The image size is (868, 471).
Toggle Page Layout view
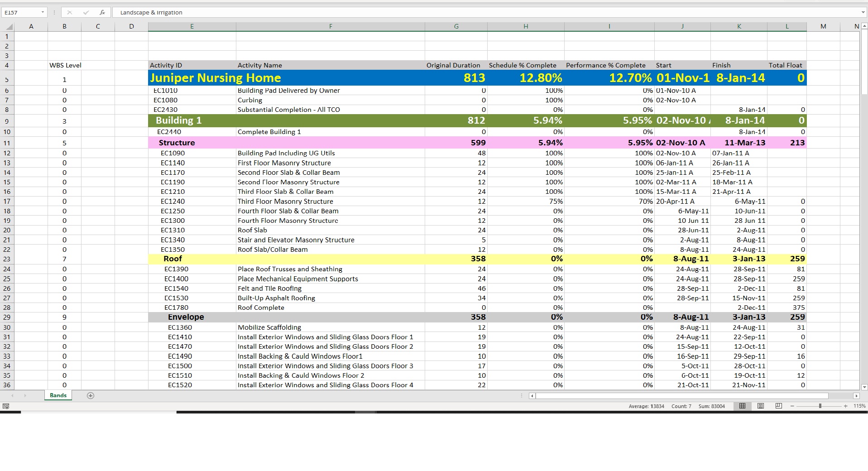(760, 406)
